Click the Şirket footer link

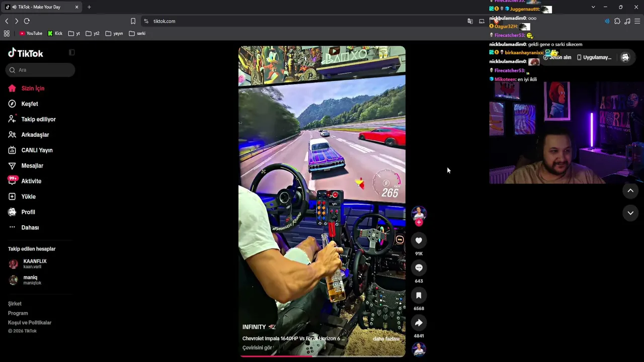pyautogui.click(x=15, y=304)
